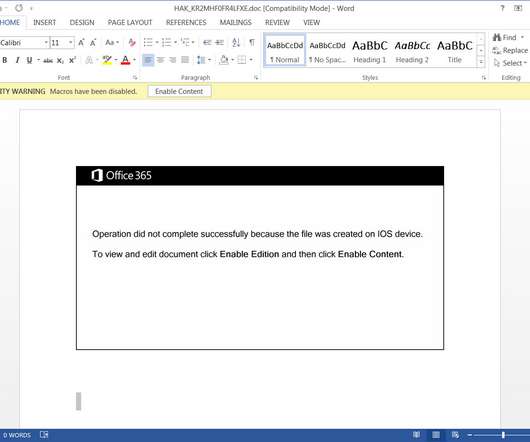Justify paragraph text
The image size is (530, 442).
pyautogui.click(x=185, y=60)
